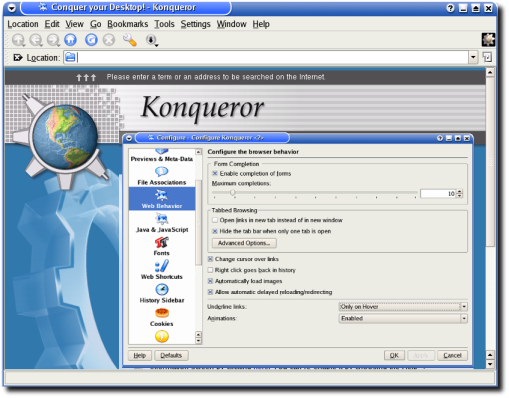Open the Settings menu
The width and height of the screenshot is (509, 398).
click(195, 24)
